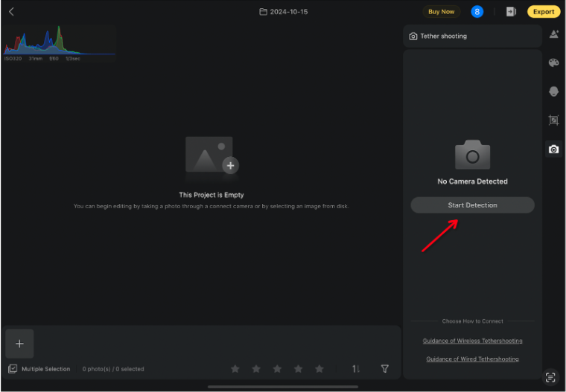The image size is (566, 392).
Task: Open the sort order control
Action: tap(356, 369)
